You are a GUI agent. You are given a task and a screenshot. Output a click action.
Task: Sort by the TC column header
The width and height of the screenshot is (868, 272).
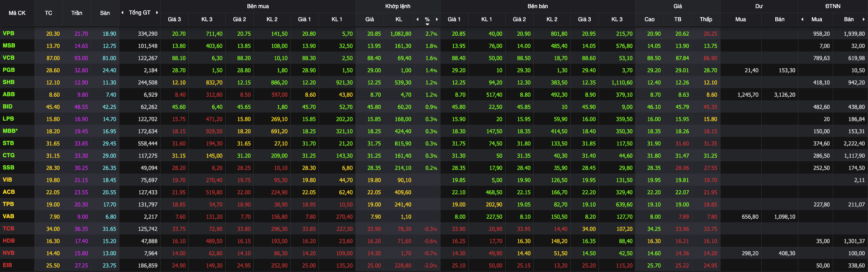click(x=48, y=13)
